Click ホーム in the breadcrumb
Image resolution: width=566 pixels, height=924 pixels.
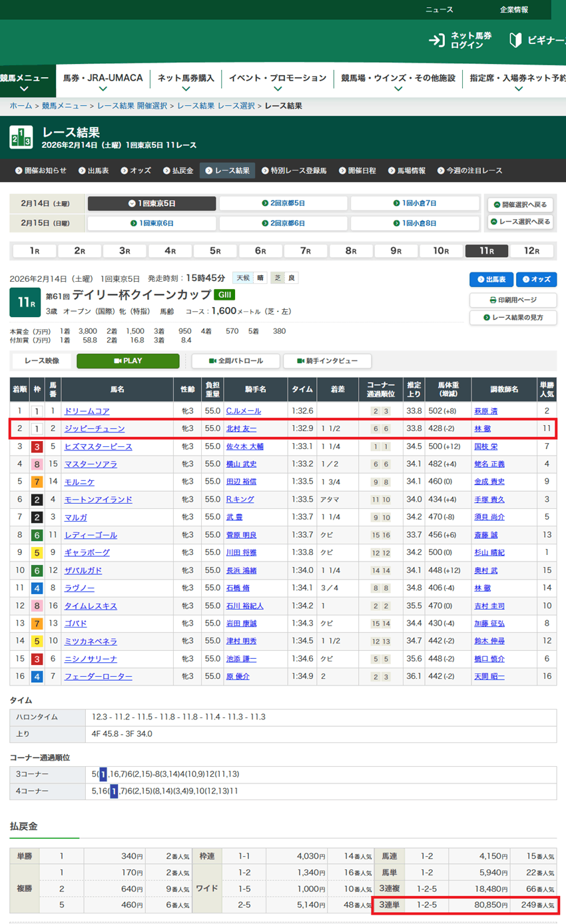21,106
